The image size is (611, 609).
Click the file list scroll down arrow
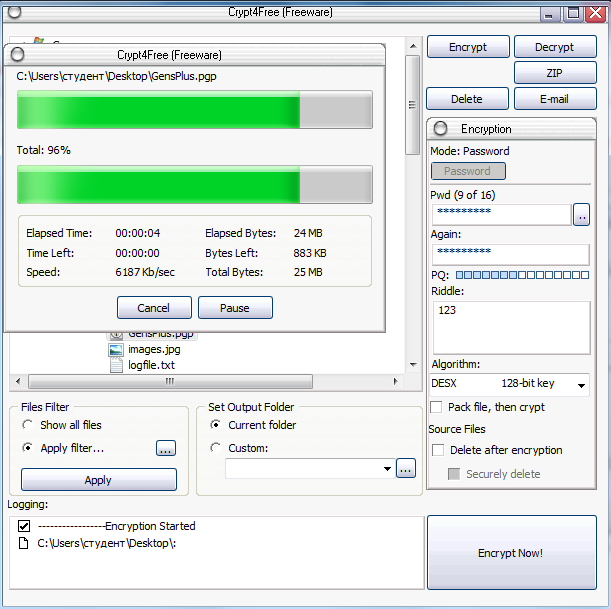click(x=413, y=365)
